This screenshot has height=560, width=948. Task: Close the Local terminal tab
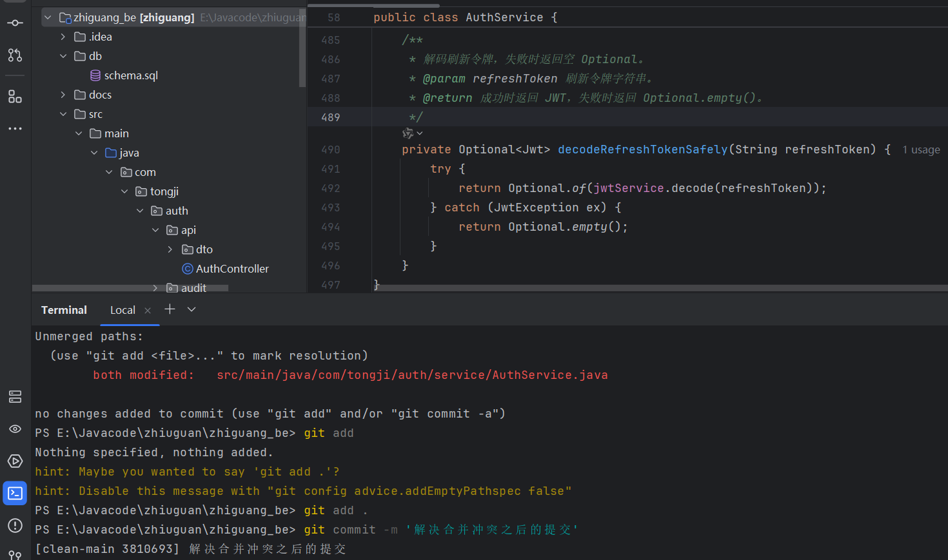(x=148, y=311)
